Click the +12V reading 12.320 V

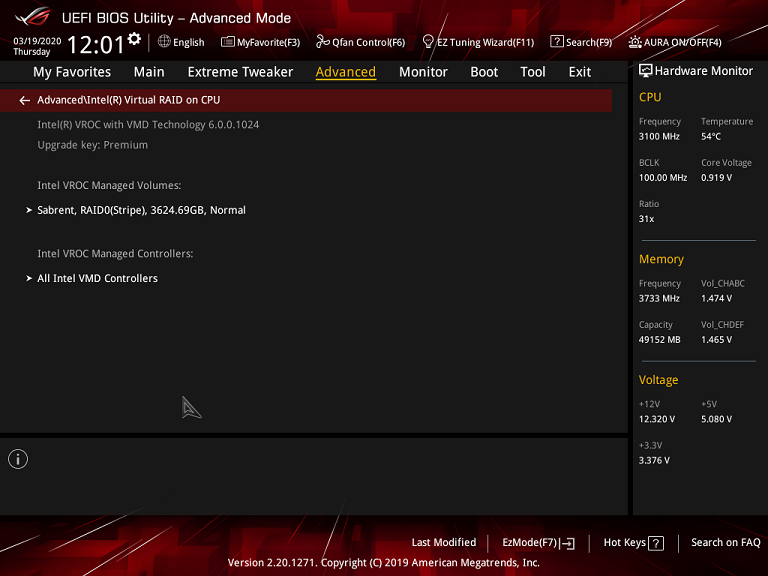[657, 419]
